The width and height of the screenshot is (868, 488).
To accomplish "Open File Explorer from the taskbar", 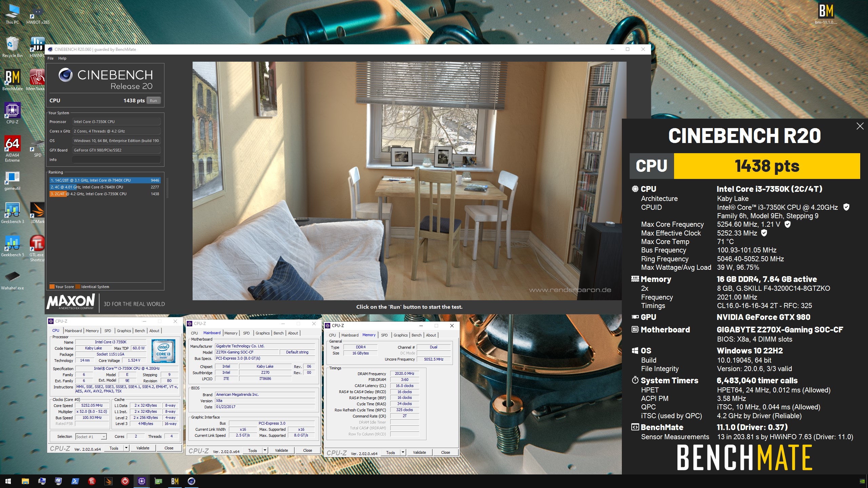I will [x=25, y=481].
